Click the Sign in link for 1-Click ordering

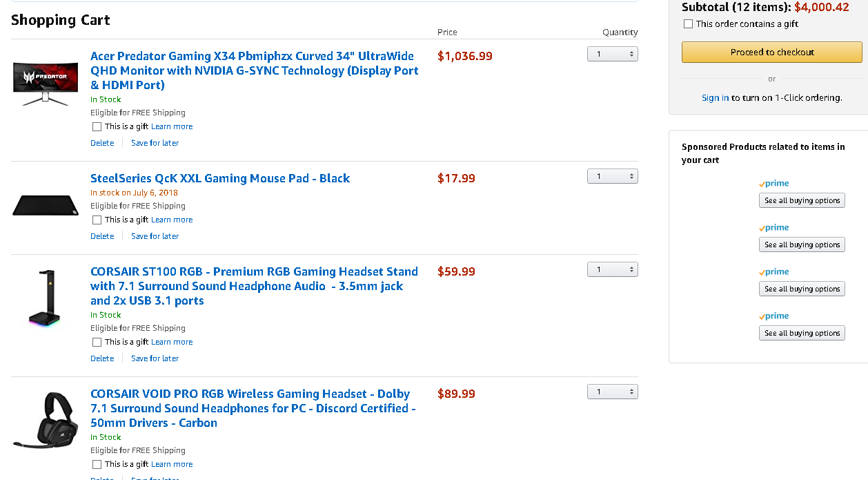click(715, 98)
